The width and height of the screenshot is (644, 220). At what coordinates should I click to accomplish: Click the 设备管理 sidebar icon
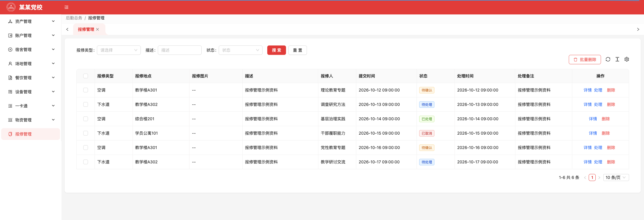[10, 92]
